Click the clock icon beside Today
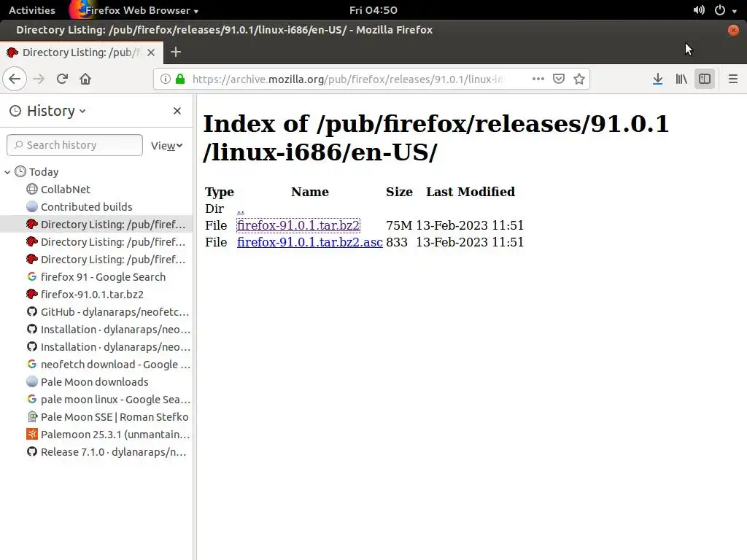Image resolution: width=747 pixels, height=560 pixels. point(20,171)
